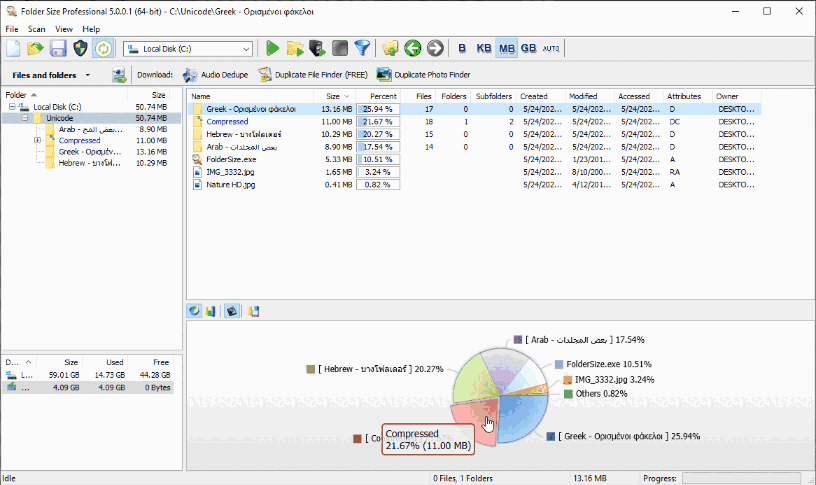Expand the Compressed folder tree node
The width and height of the screenshot is (816, 485).
pos(37,141)
